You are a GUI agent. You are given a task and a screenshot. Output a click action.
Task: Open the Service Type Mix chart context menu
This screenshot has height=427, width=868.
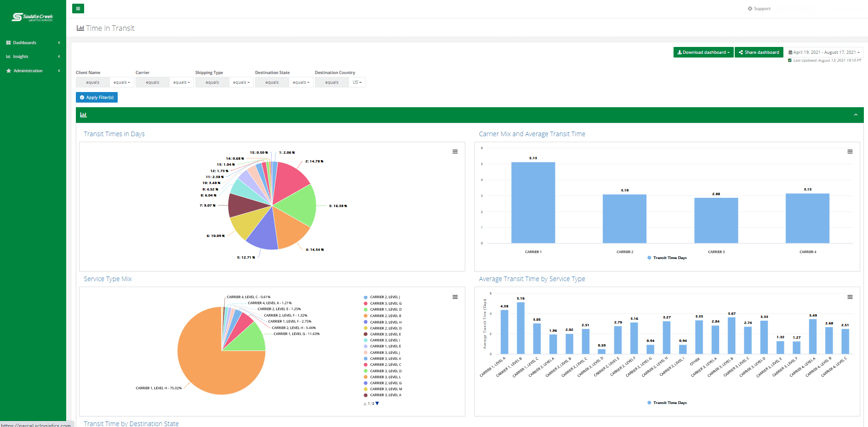pyautogui.click(x=455, y=297)
